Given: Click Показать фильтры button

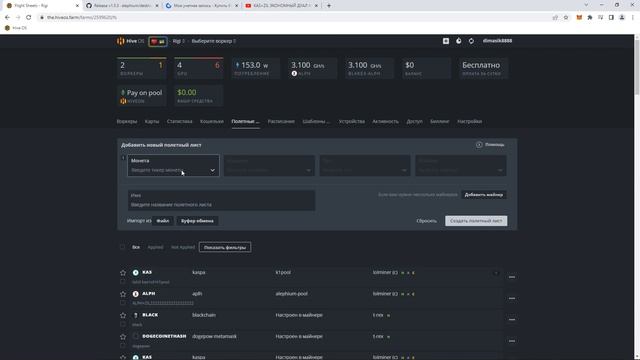Looking at the screenshot, I should pyautogui.click(x=225, y=247).
